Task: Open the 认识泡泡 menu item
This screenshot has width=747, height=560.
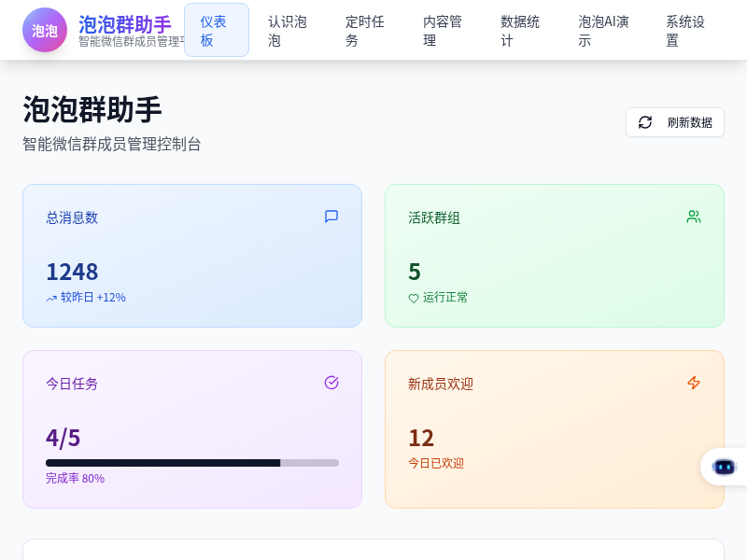Action: pos(288,30)
